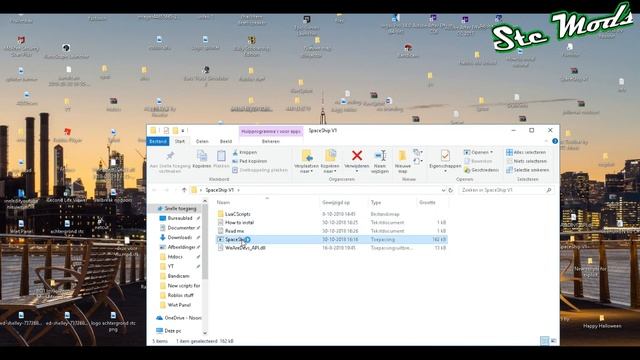
Task: Open the blue help question mark
Action: pyautogui.click(x=555, y=141)
